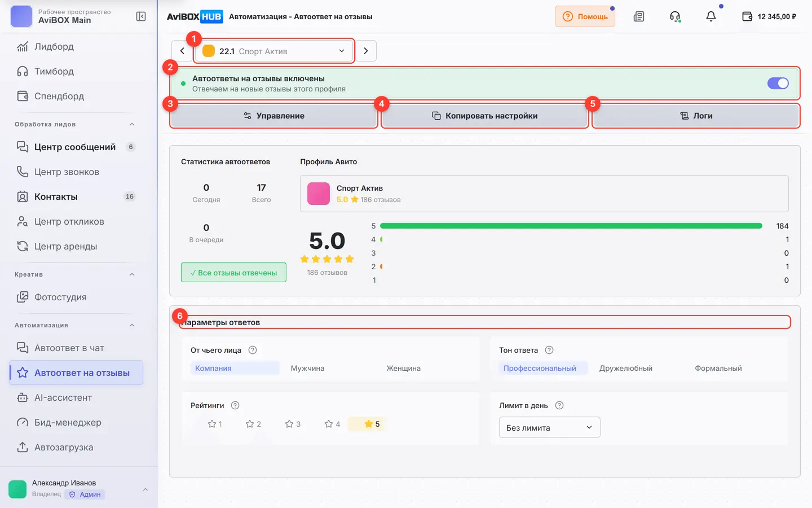This screenshot has width=812, height=508.
Task: Collapse the Креатив sidebar section
Action: tap(132, 274)
